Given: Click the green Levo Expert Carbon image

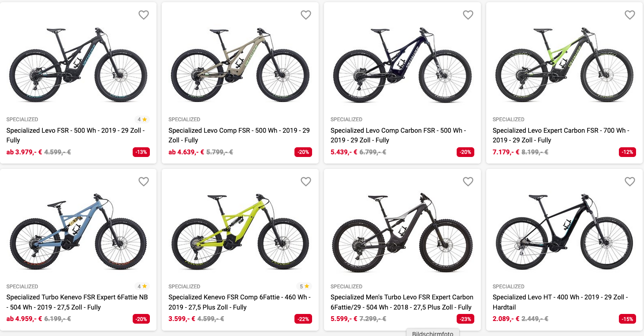Looking at the screenshot, I should click(564, 65).
